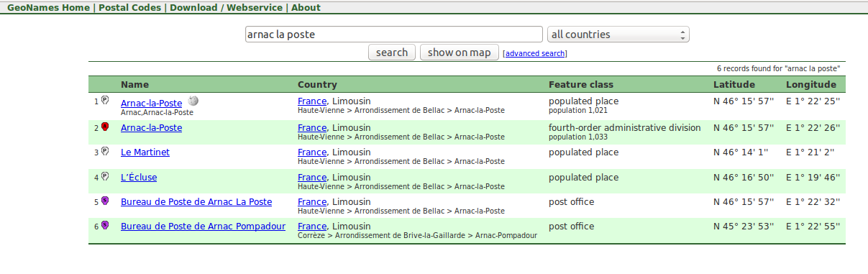Screen dimensions: 868x274
Task: Click longitude E 1° 22' 25'' value
Action: coord(813,101)
